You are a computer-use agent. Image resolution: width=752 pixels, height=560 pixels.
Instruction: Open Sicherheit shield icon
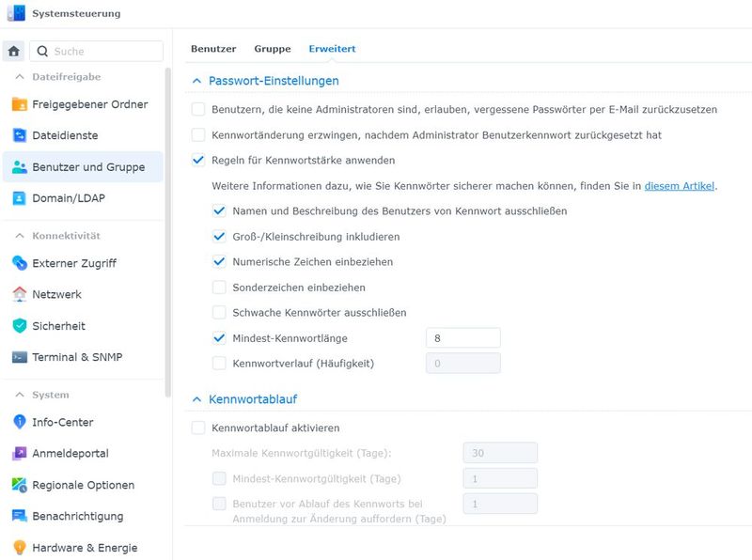19,325
